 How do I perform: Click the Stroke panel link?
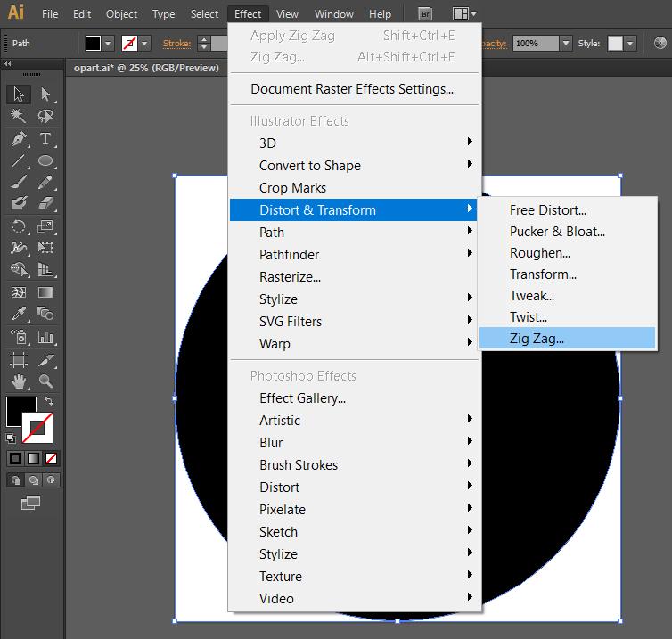pyautogui.click(x=176, y=43)
